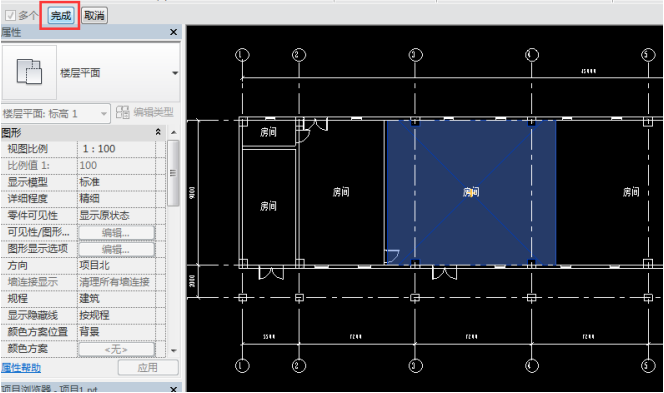Click the 规程 value 建筑
664x393 pixels.
click(x=117, y=299)
